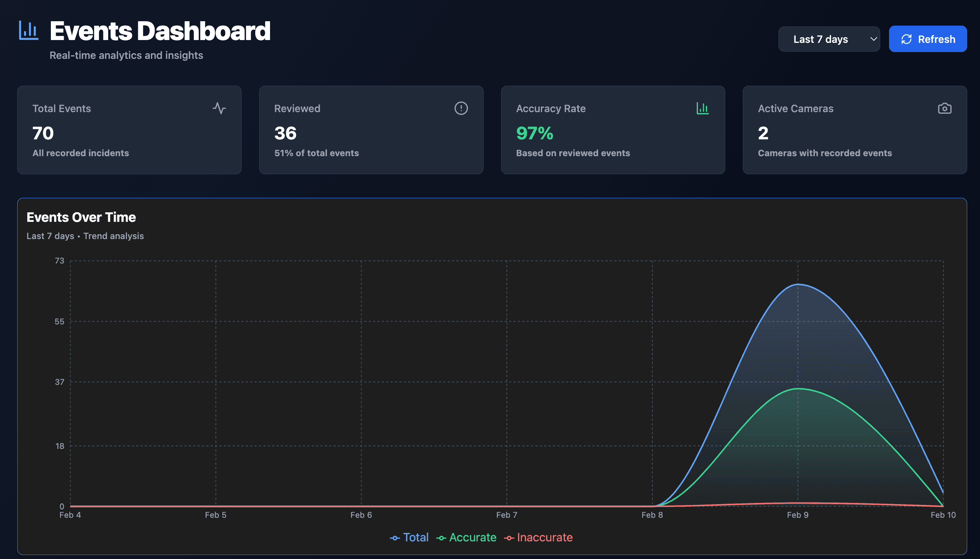980x559 pixels.
Task: Click the blue Total legend dot icon
Action: pos(395,537)
